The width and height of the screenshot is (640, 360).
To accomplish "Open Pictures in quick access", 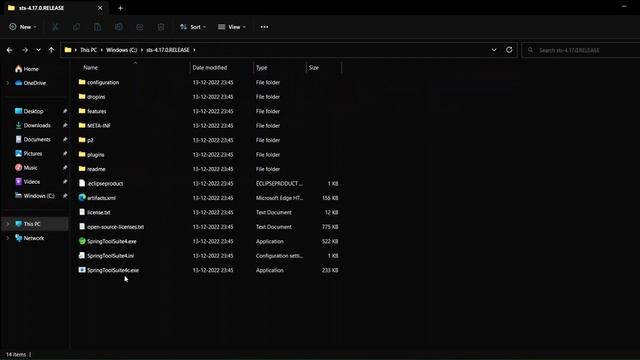I will pyautogui.click(x=29, y=153).
